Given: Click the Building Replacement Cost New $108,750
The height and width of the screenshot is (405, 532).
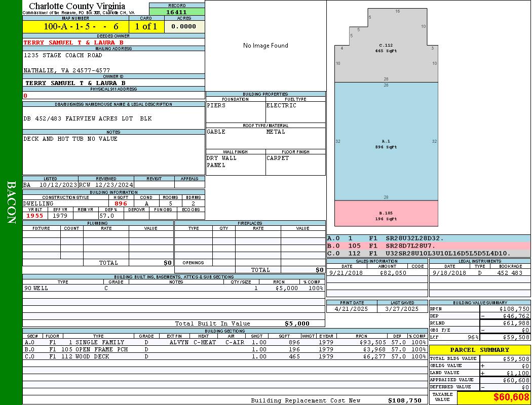Looking at the screenshot, I should click(405, 400).
